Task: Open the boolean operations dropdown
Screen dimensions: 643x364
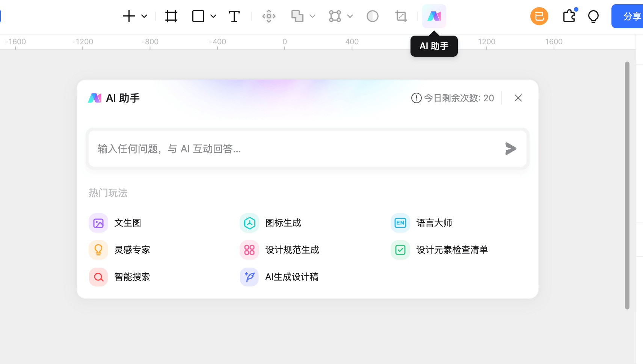Action: click(x=314, y=16)
